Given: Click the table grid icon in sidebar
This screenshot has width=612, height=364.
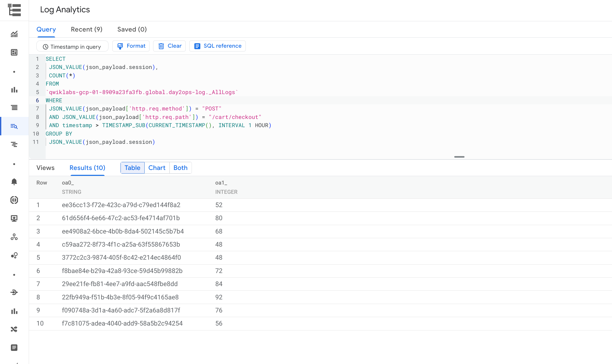Looking at the screenshot, I should [14, 53].
